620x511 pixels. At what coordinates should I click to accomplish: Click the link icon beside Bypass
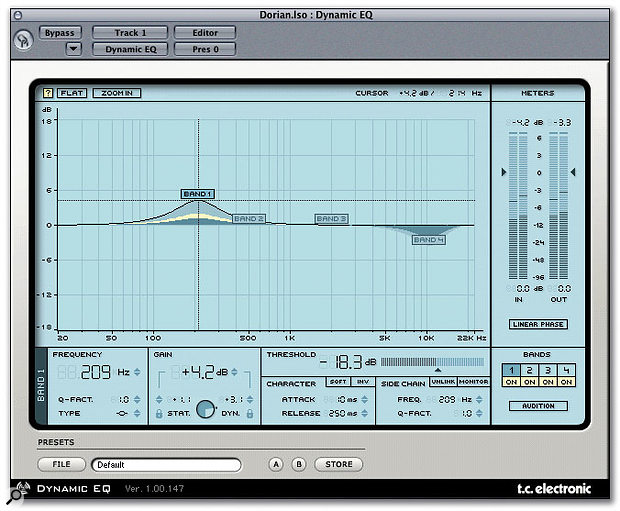(23, 40)
